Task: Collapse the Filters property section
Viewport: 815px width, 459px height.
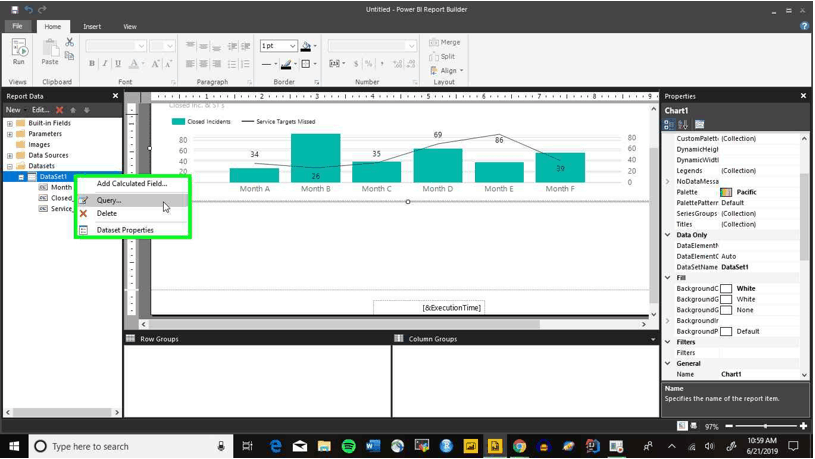Action: (668, 342)
